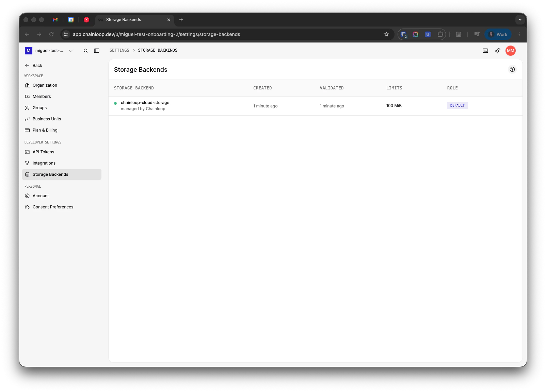Click the ROLE column header
Viewport: 546px width, 392px height.
tap(452, 88)
